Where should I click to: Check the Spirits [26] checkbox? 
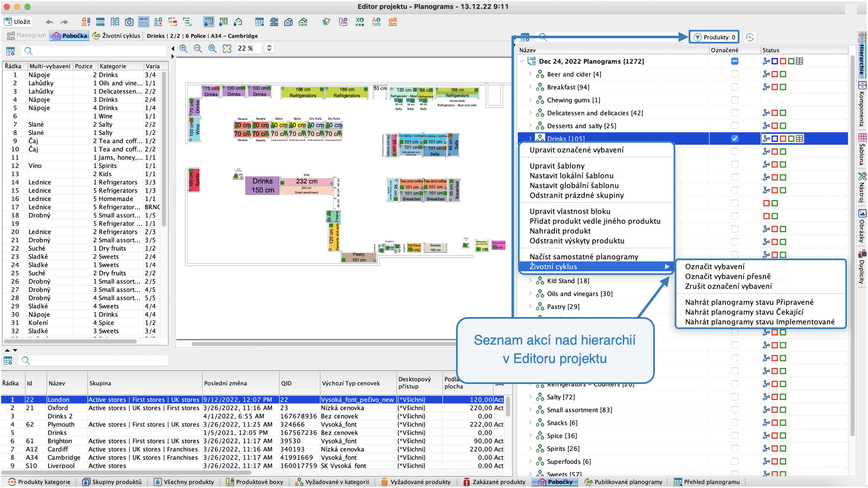click(735, 448)
